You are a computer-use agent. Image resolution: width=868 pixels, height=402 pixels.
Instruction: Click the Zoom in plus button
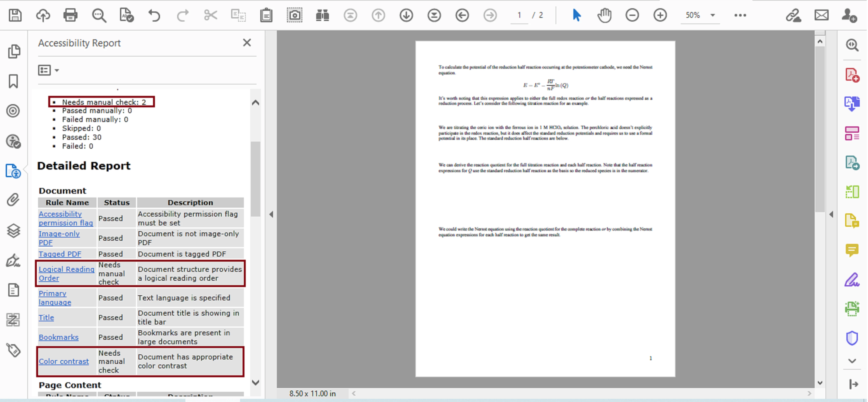click(660, 15)
